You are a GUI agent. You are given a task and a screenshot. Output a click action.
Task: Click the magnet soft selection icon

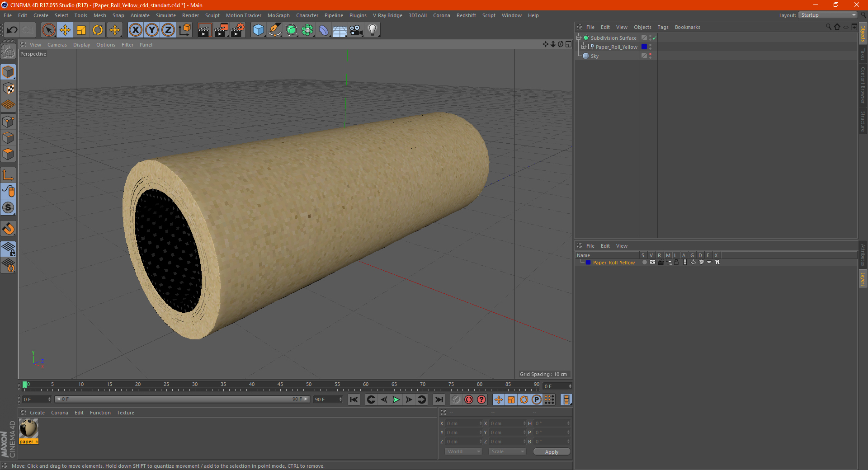8,228
